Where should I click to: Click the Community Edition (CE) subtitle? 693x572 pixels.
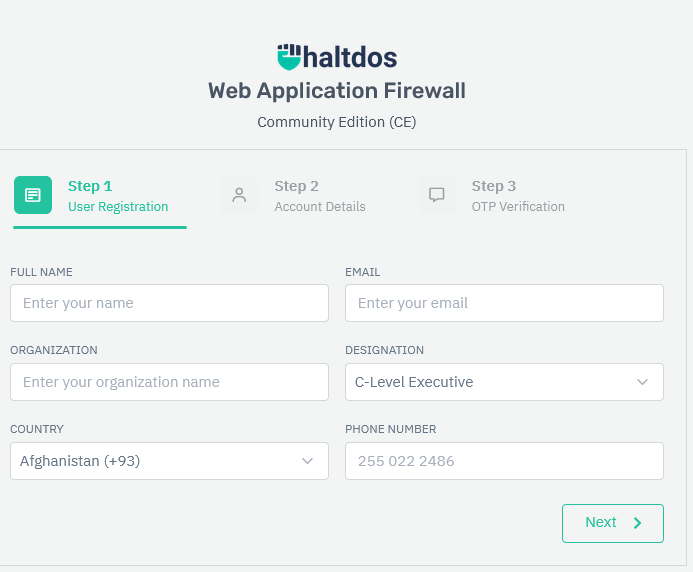tap(337, 122)
